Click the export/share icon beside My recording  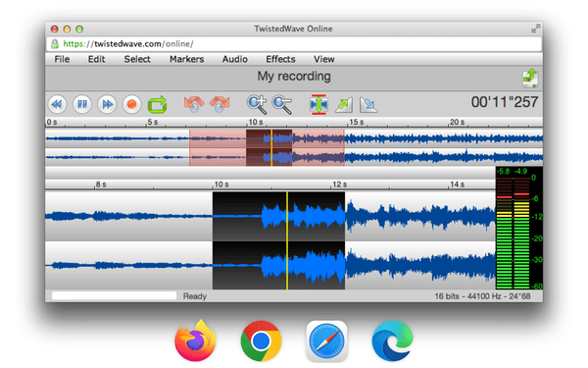530,78
